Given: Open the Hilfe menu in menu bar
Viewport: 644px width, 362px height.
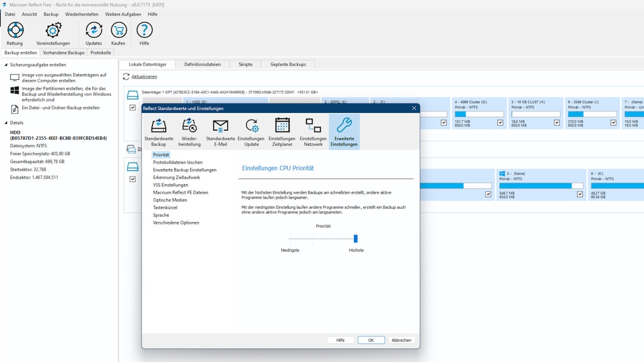Looking at the screenshot, I should [x=153, y=14].
